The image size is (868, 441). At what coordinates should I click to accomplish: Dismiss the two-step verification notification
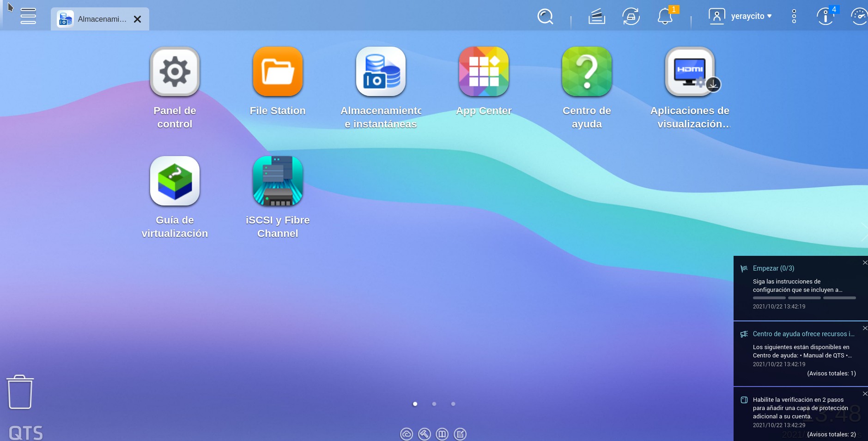[x=865, y=393]
